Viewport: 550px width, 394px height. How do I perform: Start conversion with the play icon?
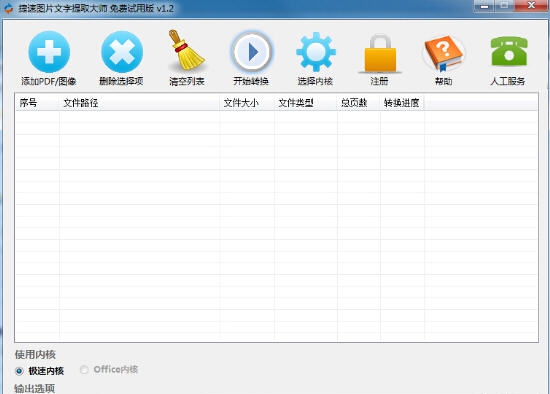pos(251,52)
